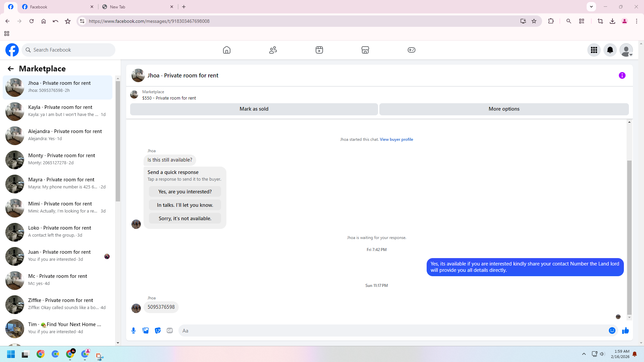Image resolution: width=644 pixels, height=362 pixels.
Task: Go to Facebook Marketplace tab icon
Action: [365, 50]
